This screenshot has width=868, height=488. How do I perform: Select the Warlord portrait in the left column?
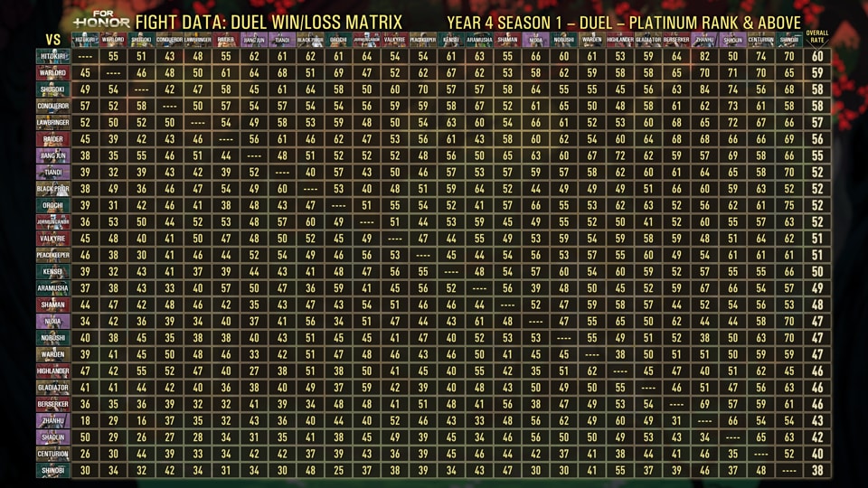[51, 73]
